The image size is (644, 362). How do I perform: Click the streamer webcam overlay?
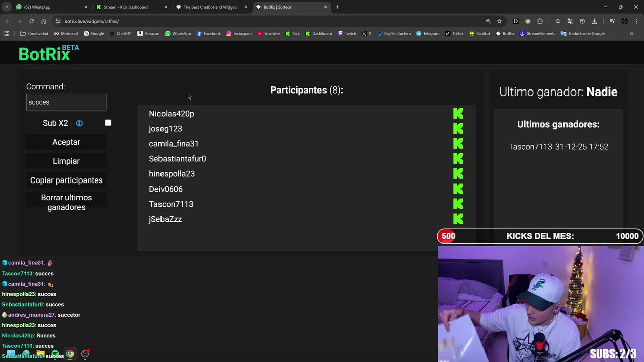point(541,304)
